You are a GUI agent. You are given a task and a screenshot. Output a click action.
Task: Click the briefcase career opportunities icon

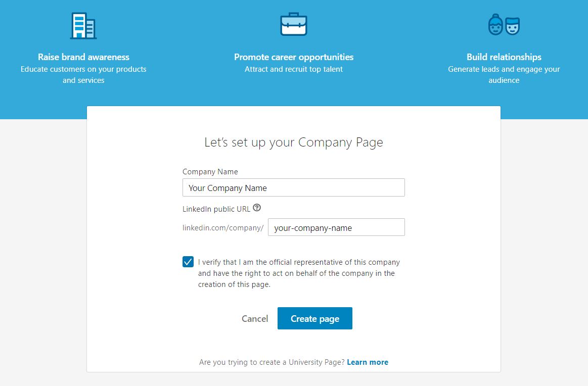point(294,24)
